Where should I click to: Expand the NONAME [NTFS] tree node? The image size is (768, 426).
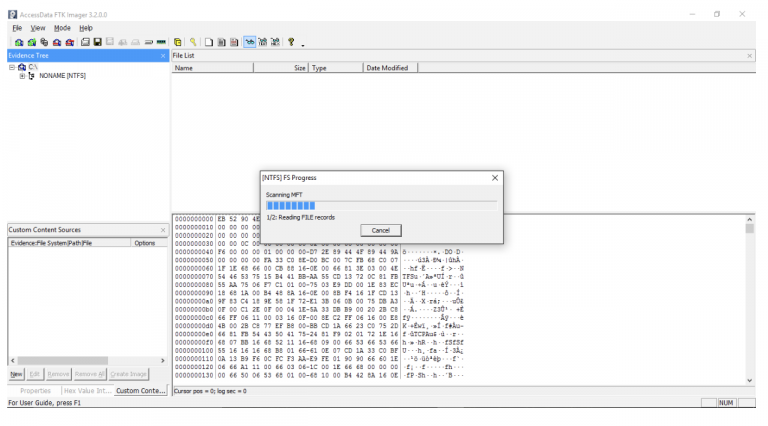click(x=22, y=76)
